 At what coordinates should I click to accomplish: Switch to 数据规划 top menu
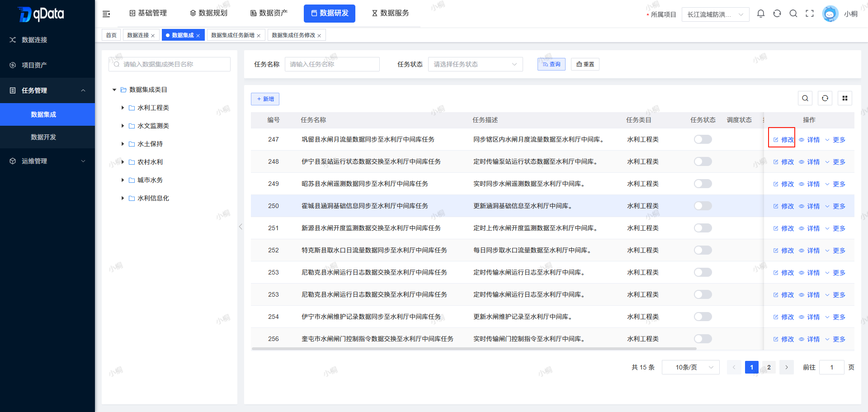click(x=208, y=13)
